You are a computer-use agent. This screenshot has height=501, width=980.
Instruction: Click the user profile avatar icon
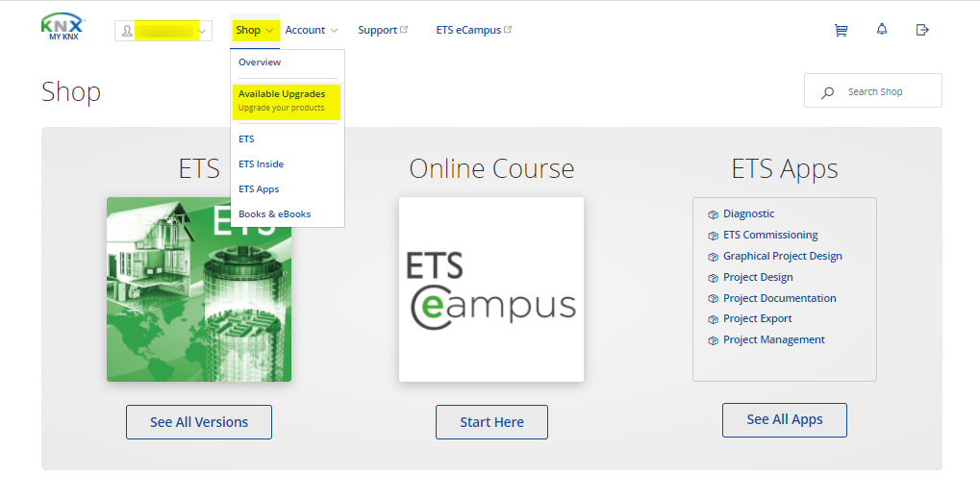click(127, 31)
